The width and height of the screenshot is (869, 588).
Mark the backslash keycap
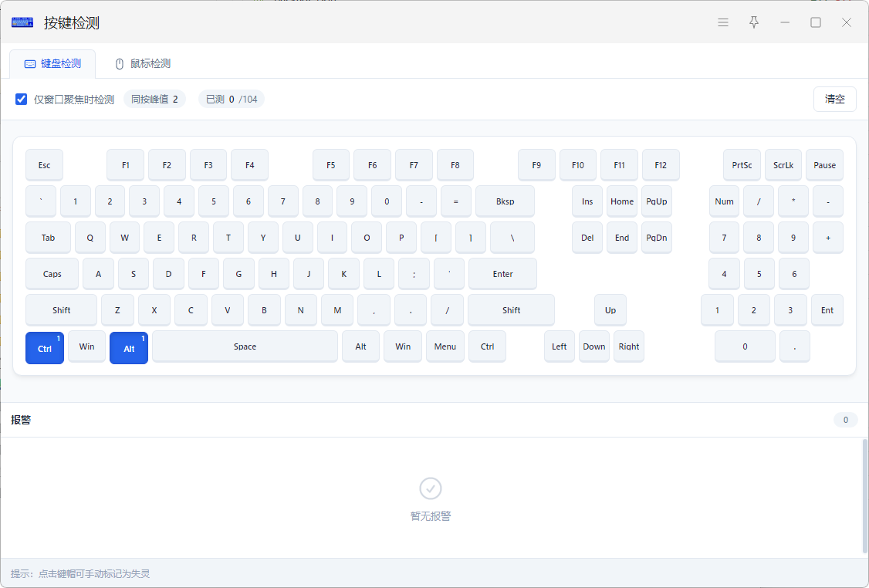(512, 238)
